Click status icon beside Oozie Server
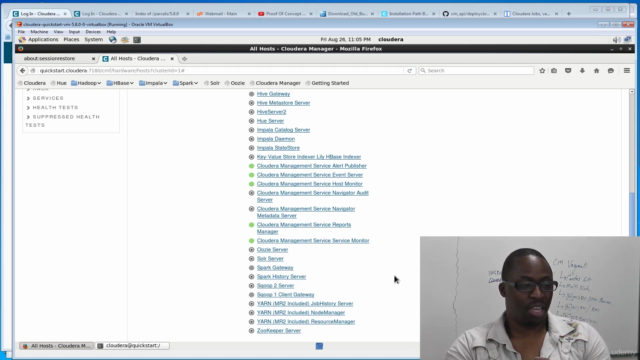Image resolution: width=640 pixels, height=360 pixels. pyautogui.click(x=251, y=250)
